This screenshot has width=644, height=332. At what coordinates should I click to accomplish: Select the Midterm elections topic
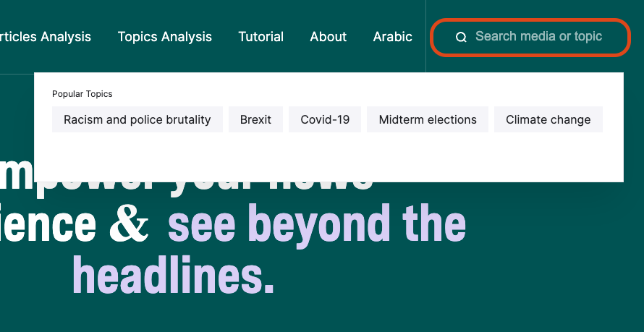[x=428, y=119]
